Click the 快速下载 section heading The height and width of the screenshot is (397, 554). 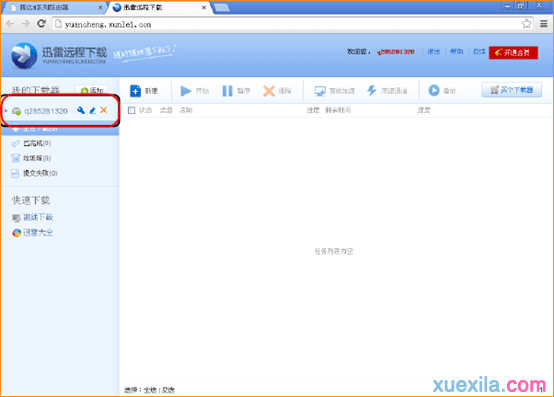[31, 201]
